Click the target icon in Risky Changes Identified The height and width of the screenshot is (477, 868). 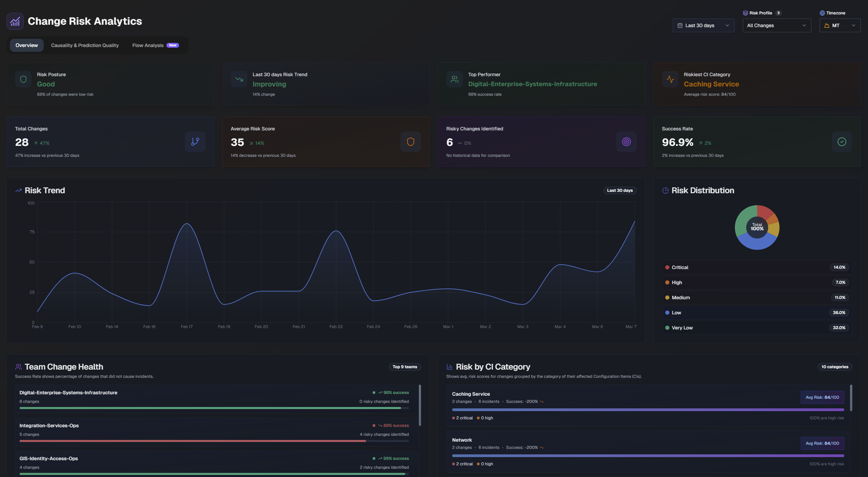pyautogui.click(x=626, y=142)
